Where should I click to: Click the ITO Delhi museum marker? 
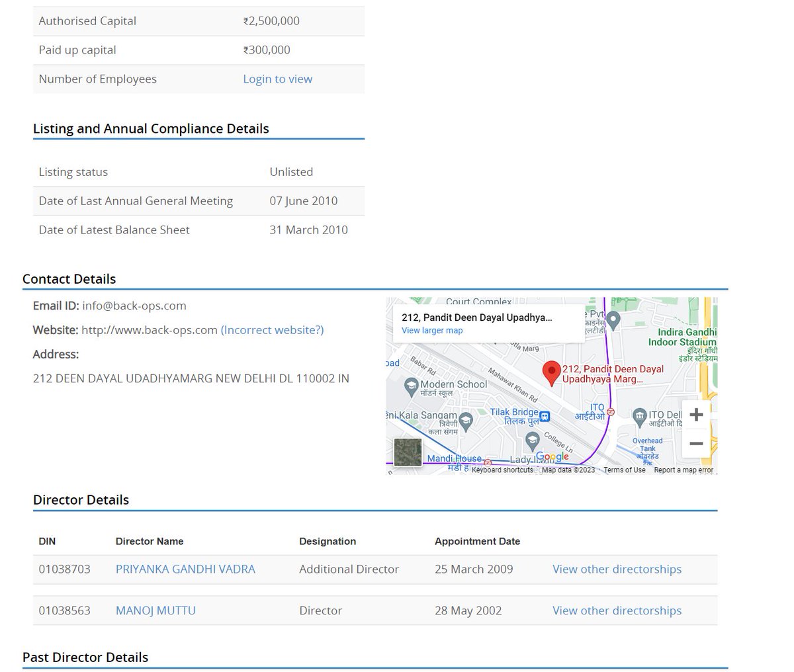click(x=639, y=416)
